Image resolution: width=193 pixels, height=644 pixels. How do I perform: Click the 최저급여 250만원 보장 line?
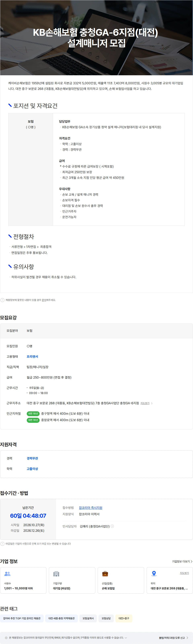[x=77, y=172]
